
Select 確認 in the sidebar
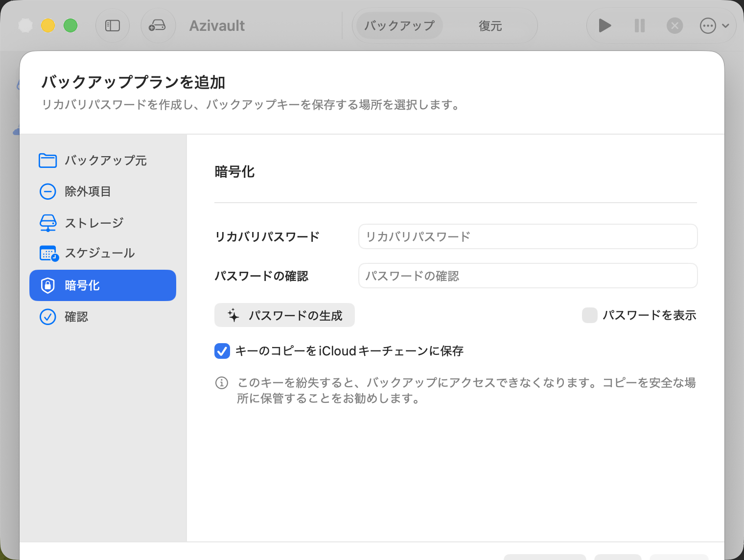(x=103, y=317)
